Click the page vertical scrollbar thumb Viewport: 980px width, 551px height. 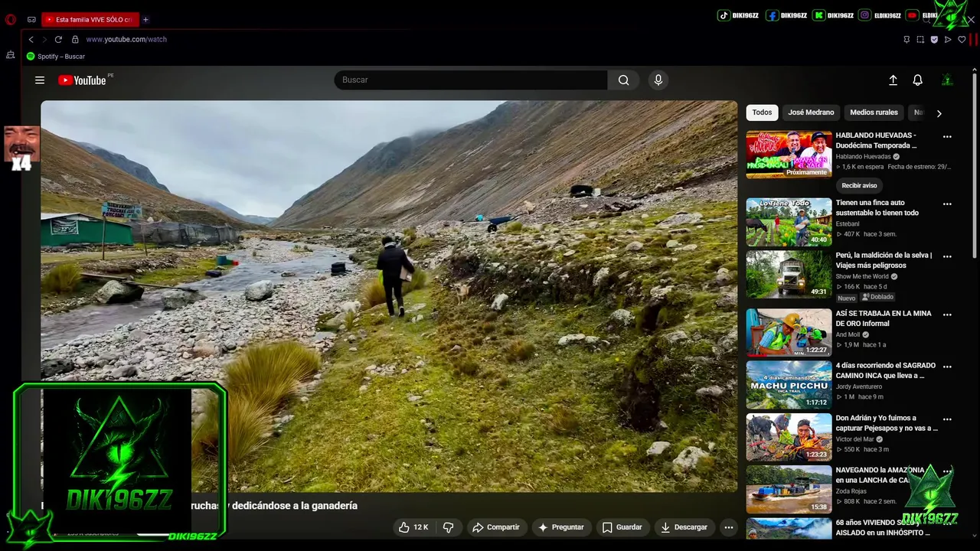coord(975,165)
